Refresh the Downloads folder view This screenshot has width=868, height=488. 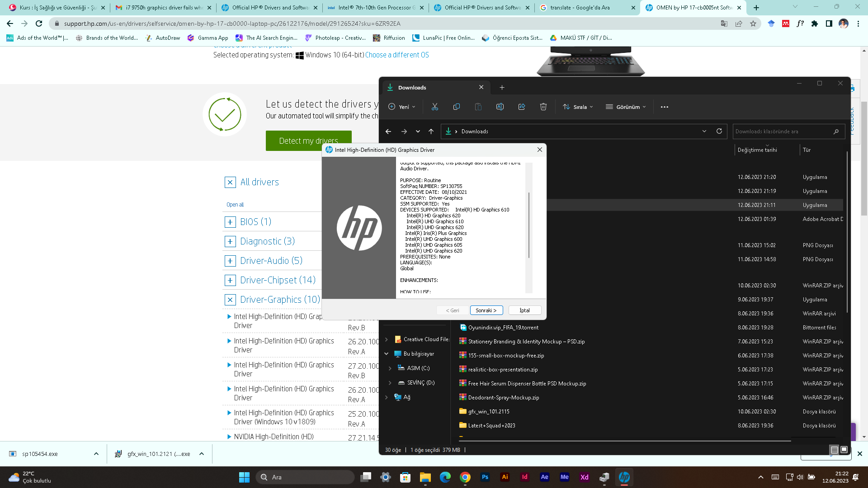pyautogui.click(x=719, y=131)
